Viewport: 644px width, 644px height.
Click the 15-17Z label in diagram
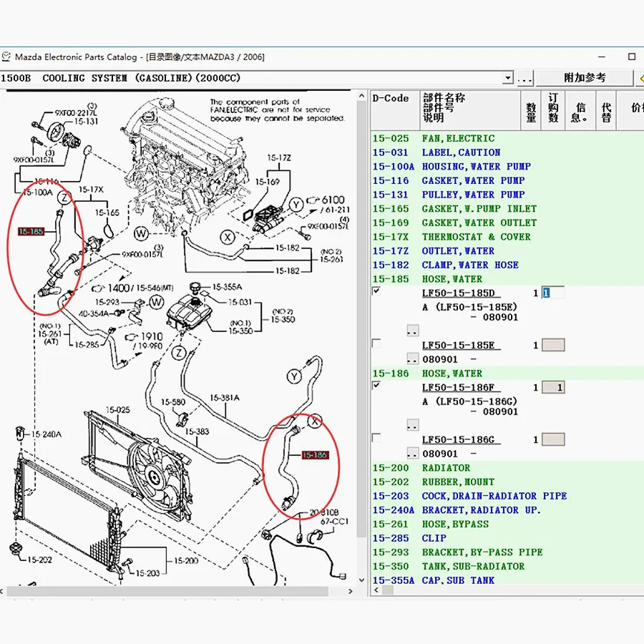[279, 157]
